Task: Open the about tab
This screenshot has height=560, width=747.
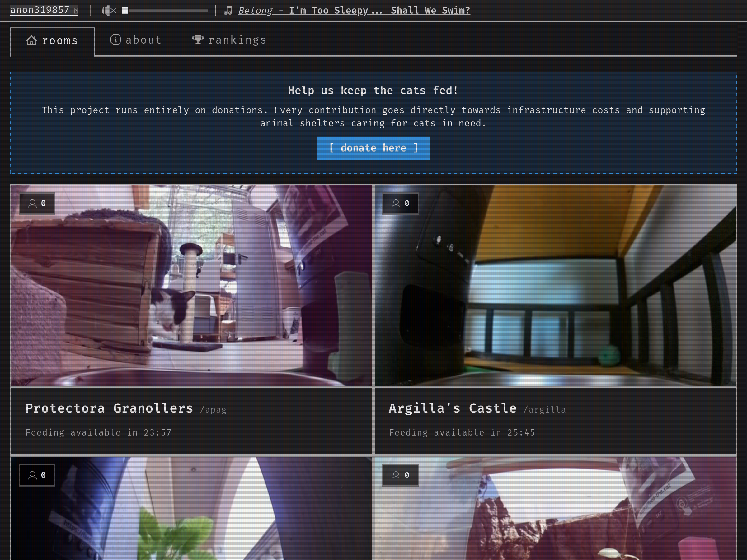Action: [136, 40]
